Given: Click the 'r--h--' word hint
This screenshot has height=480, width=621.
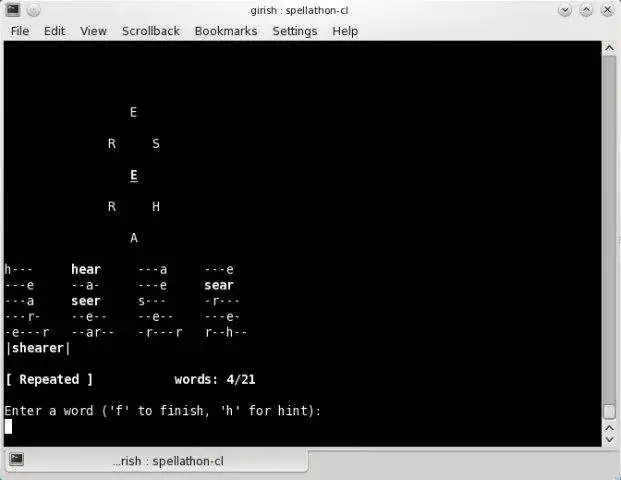Looking at the screenshot, I should pyautogui.click(x=226, y=332).
